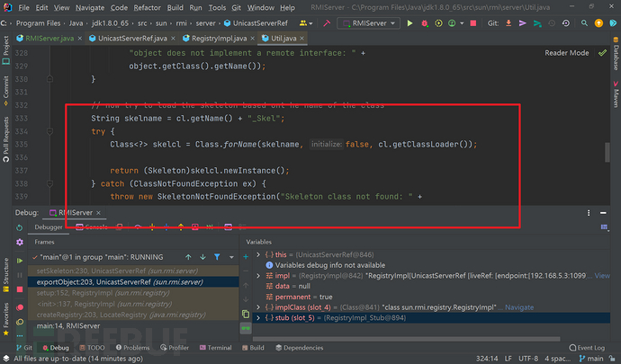Add a new watch with the plus icon

click(246, 257)
